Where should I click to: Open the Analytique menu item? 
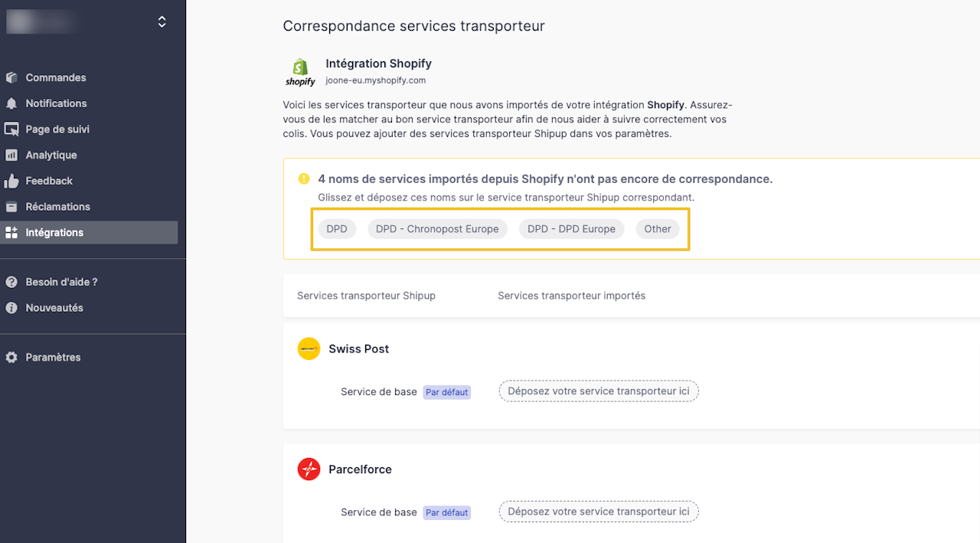(51, 155)
